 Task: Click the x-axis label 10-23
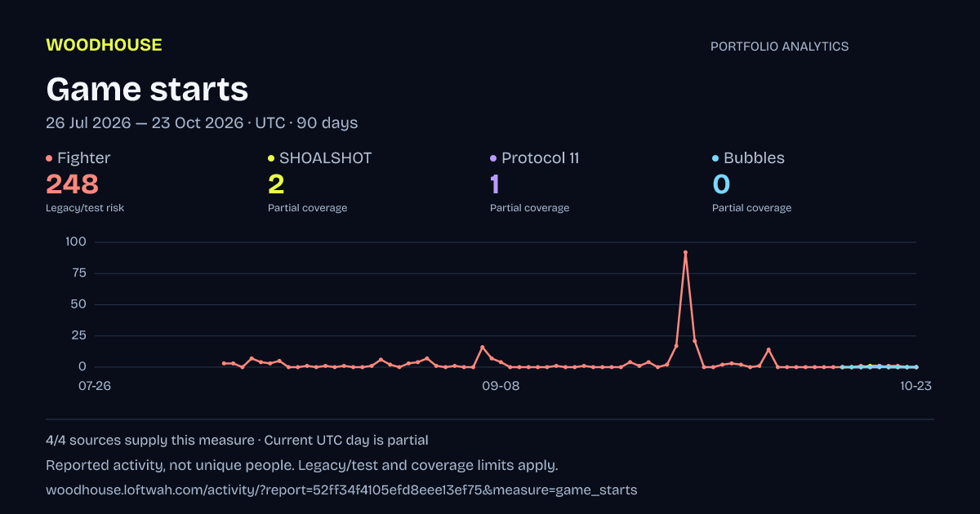[916, 387]
